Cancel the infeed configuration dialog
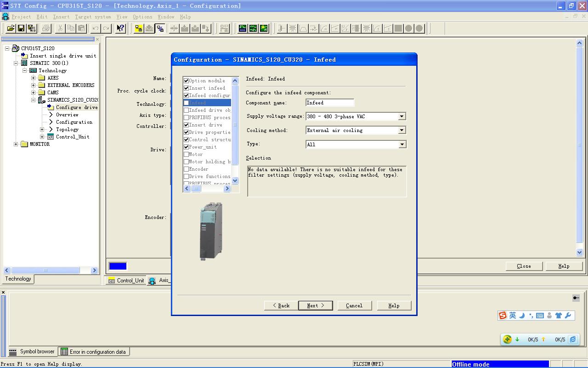Image resolution: width=588 pixels, height=368 pixels. coord(354,305)
